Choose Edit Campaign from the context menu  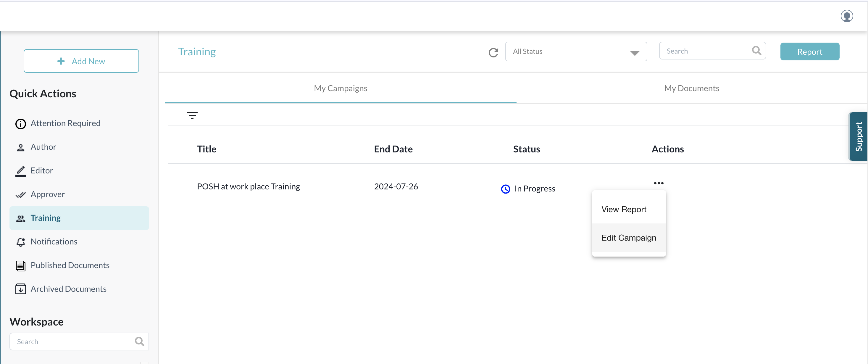coord(628,238)
